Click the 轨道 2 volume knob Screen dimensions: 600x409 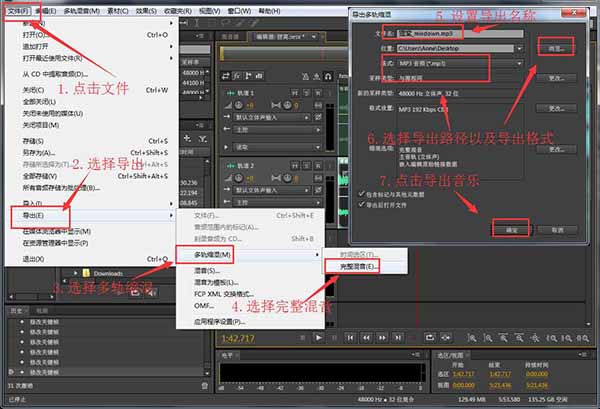(x=239, y=178)
